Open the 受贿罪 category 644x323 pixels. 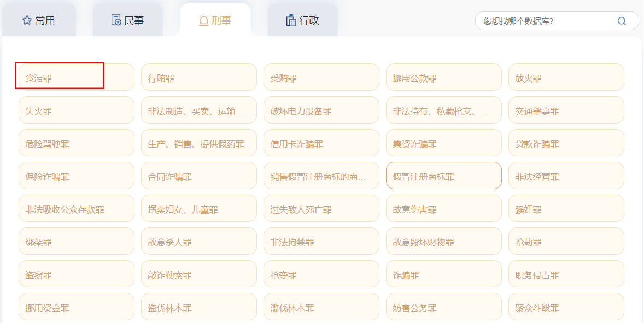(321, 77)
